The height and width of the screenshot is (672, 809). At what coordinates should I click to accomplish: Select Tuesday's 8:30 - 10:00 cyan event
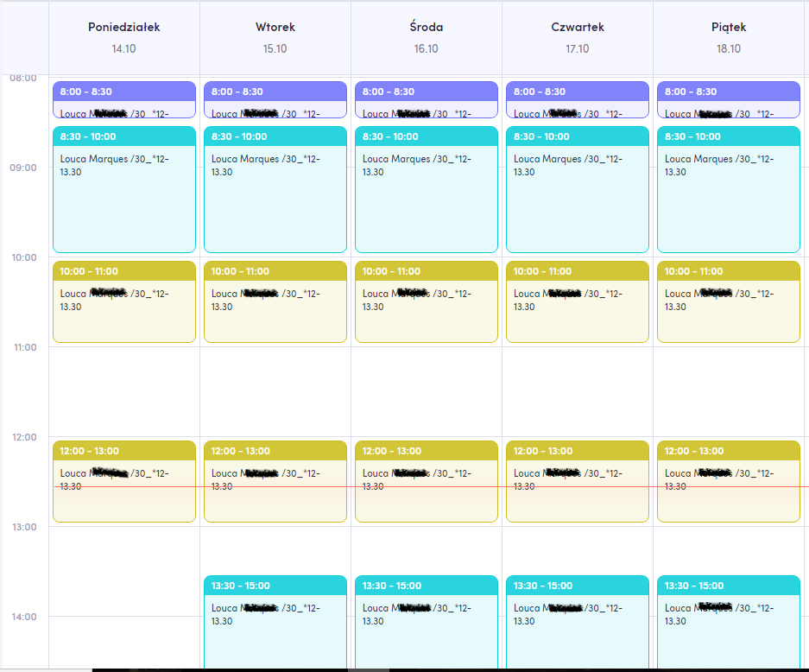point(275,189)
